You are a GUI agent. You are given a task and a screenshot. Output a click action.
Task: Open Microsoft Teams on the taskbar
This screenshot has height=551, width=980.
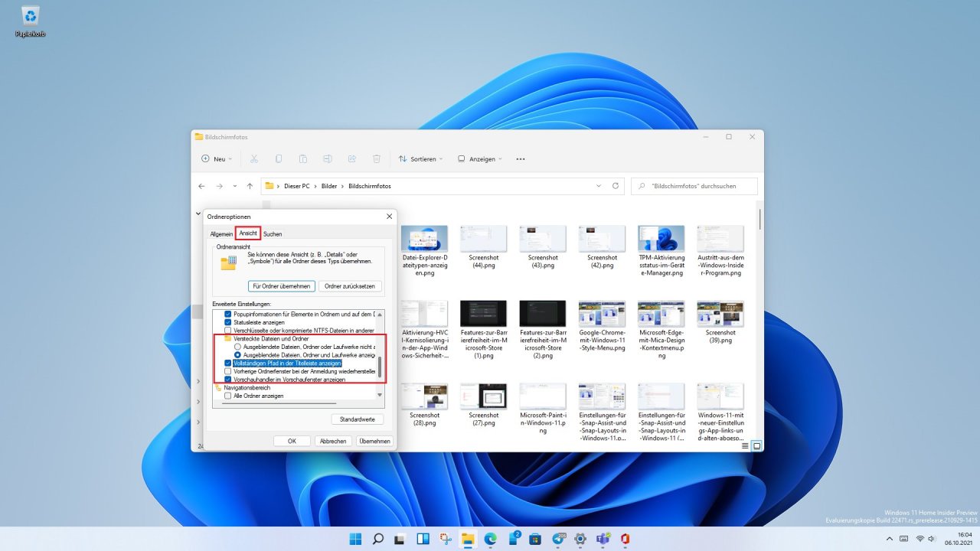coord(603,539)
